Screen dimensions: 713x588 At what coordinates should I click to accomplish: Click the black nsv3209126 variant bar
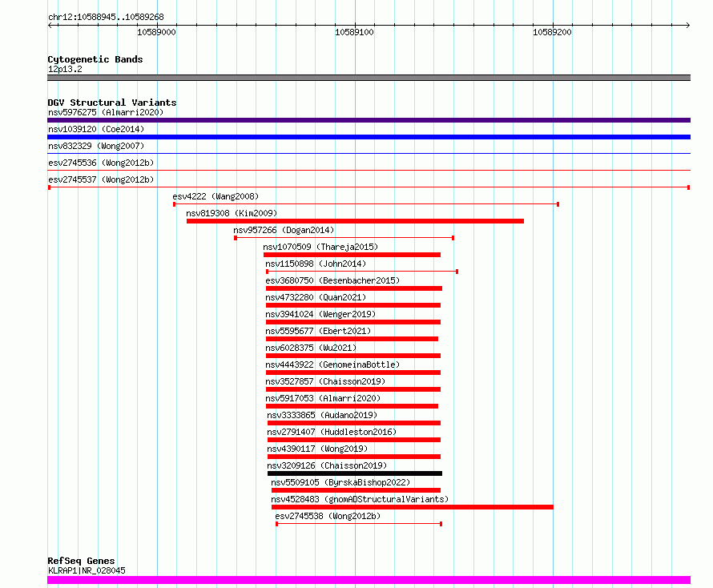click(355, 473)
